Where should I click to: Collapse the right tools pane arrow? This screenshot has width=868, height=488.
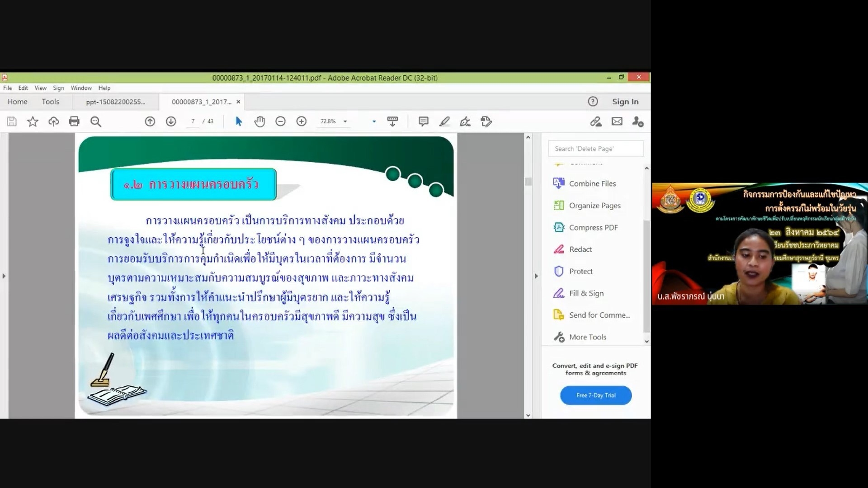536,276
